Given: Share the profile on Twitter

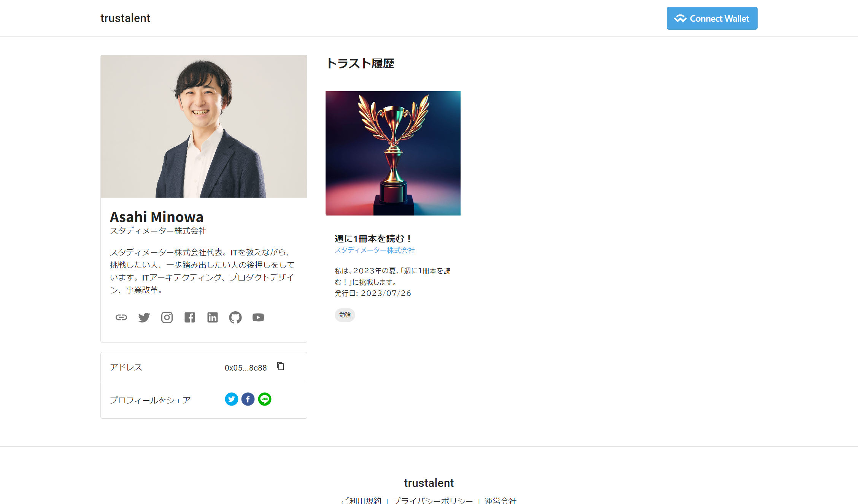Looking at the screenshot, I should click(231, 399).
